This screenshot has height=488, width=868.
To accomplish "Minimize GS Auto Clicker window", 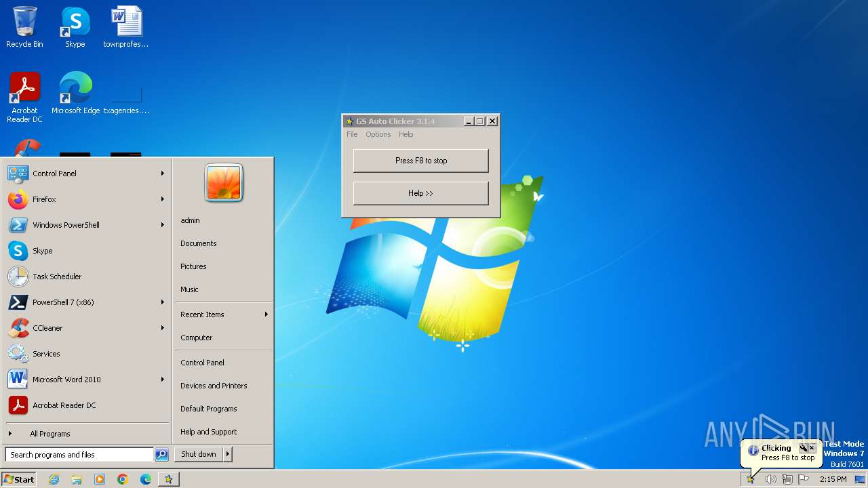I will (468, 121).
